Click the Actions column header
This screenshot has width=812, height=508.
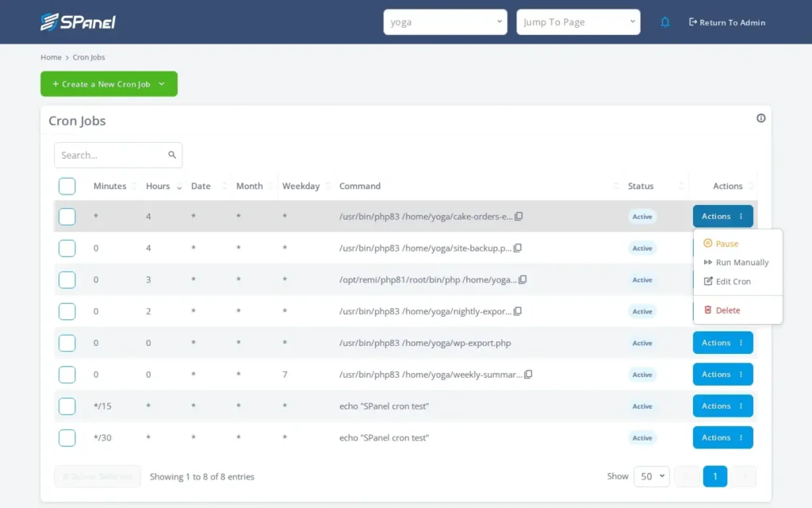(728, 186)
